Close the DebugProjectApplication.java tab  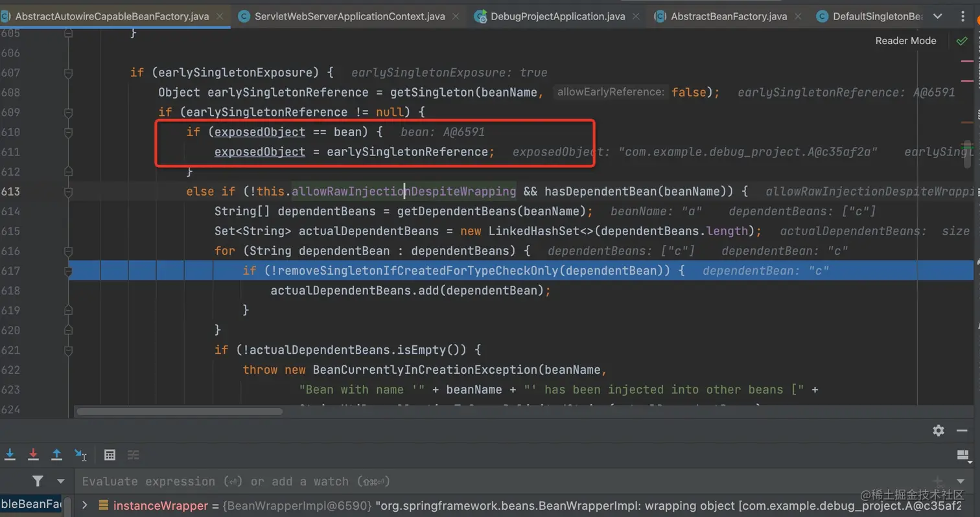tap(636, 16)
